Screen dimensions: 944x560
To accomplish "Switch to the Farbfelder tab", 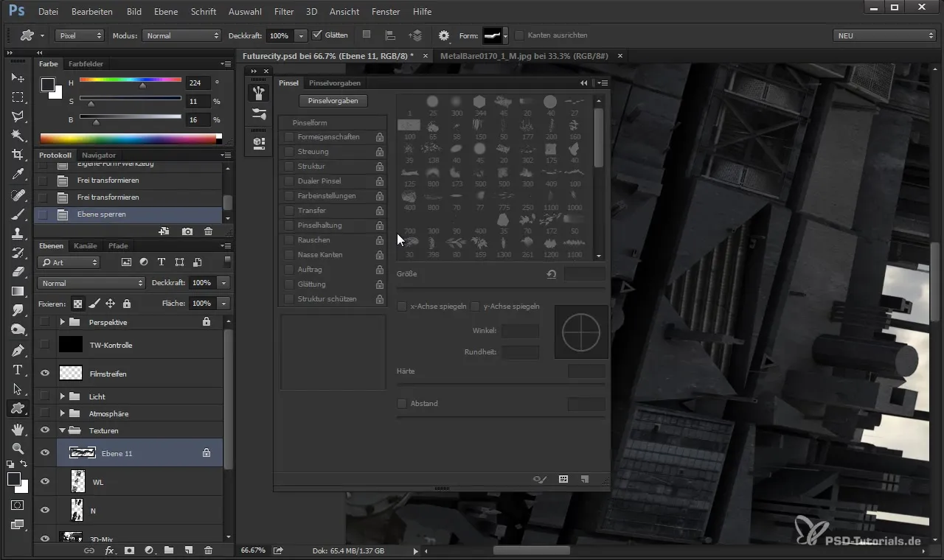I will (x=86, y=64).
